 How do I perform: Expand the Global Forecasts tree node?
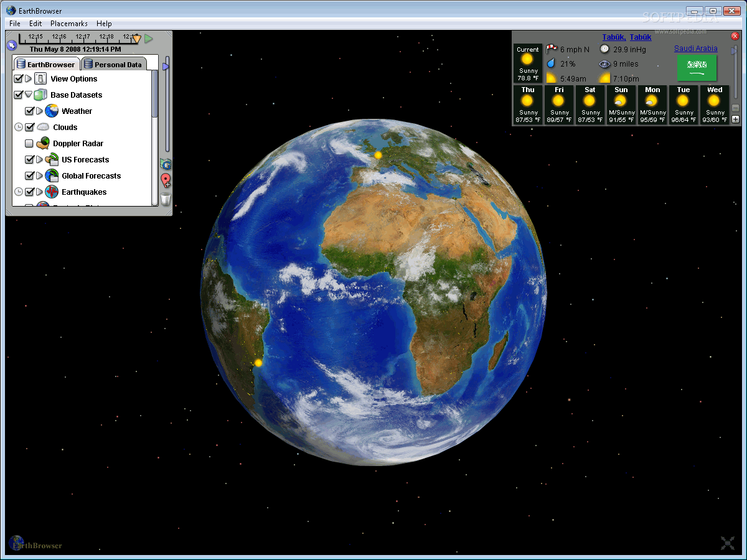[x=39, y=176]
